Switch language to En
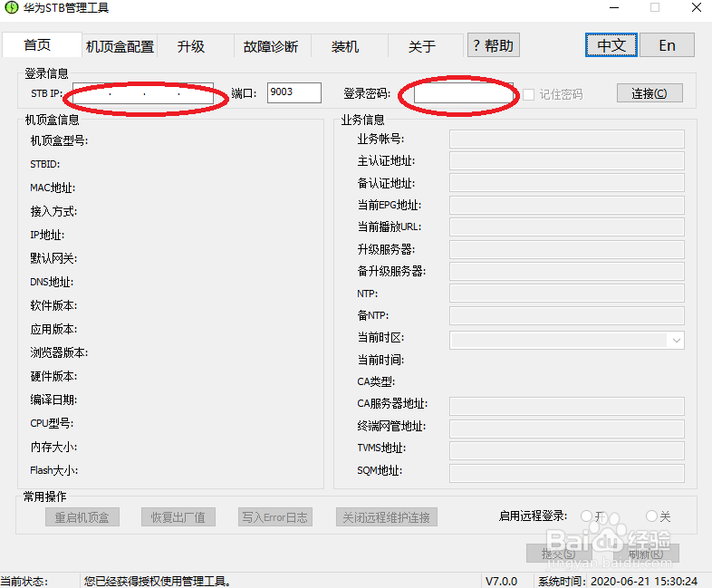The height and width of the screenshot is (588, 712). [x=667, y=45]
